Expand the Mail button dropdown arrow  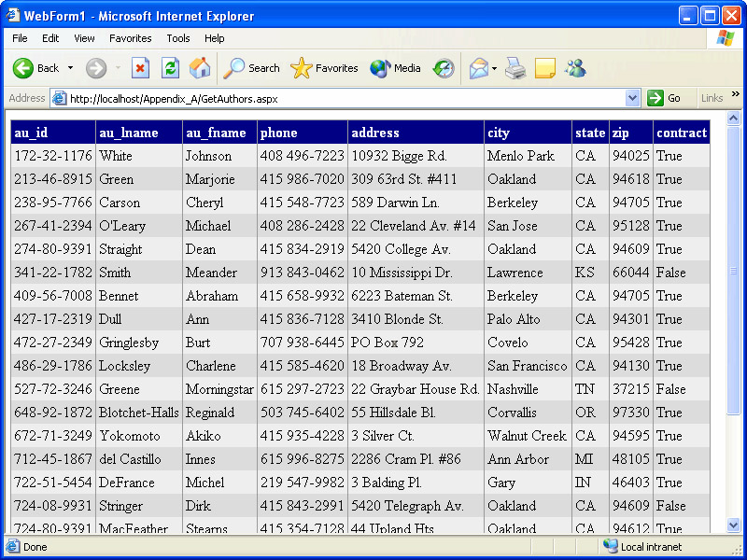tap(495, 68)
